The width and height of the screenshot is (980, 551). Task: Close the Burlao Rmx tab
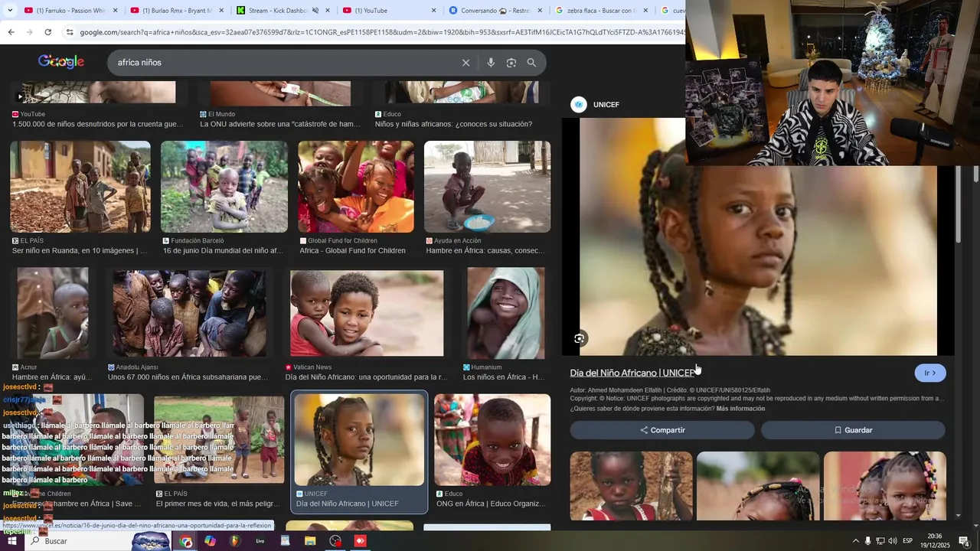pyautogui.click(x=222, y=11)
